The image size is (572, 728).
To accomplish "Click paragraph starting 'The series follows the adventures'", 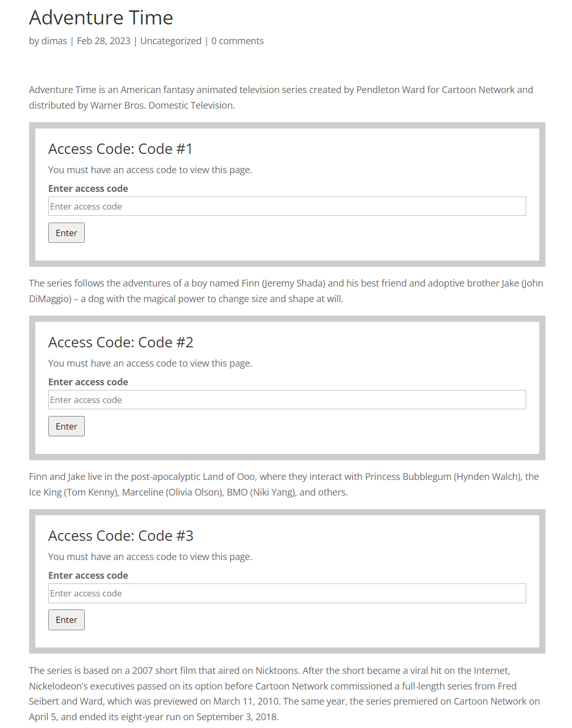I will [286, 291].
